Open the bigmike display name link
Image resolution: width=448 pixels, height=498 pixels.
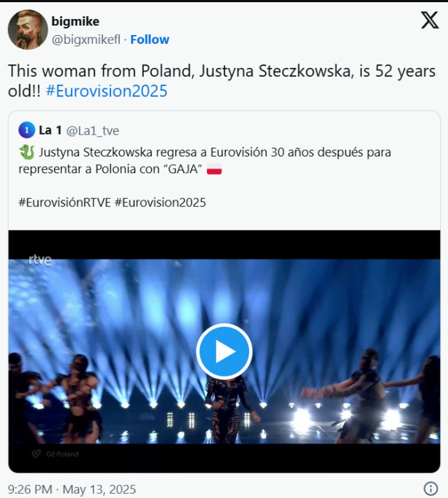pyautogui.click(x=75, y=21)
